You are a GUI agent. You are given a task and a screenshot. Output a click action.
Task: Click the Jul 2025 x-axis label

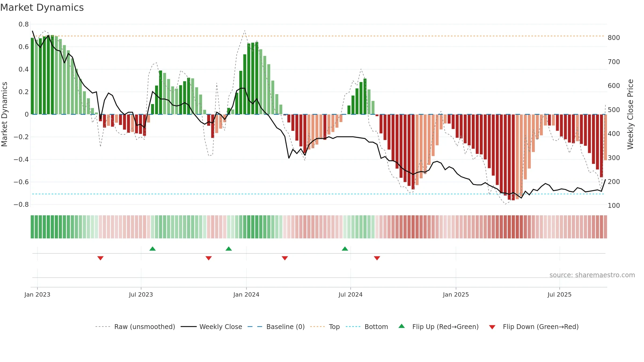pyautogui.click(x=559, y=294)
